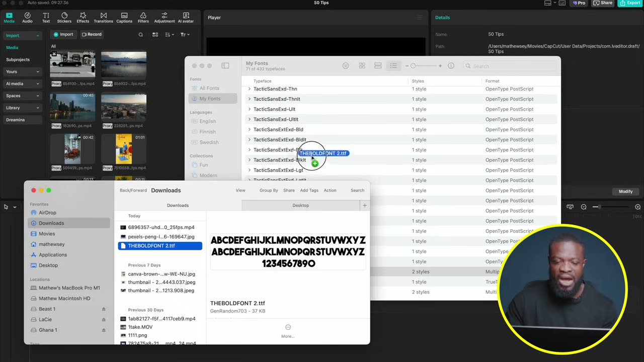
Task: Select Dreamina in the sidebar
Action: pos(23,120)
